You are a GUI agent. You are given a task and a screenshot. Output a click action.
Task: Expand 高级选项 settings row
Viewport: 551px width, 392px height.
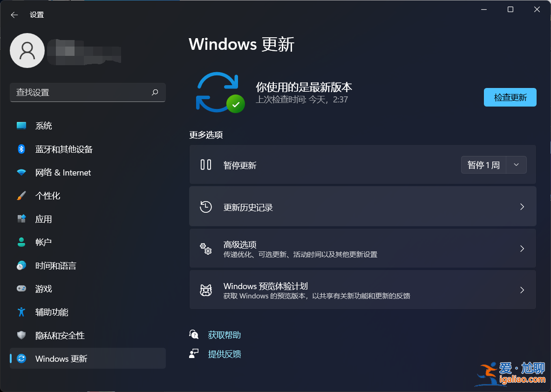(522, 248)
